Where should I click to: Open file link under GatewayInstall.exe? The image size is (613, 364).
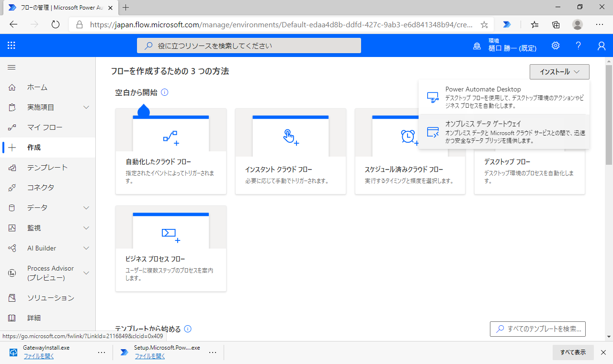(39, 356)
